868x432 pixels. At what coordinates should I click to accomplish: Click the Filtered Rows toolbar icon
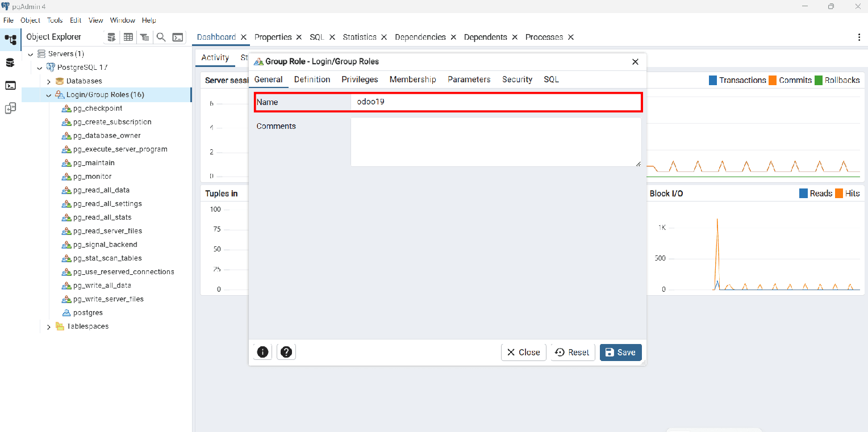pyautogui.click(x=145, y=37)
